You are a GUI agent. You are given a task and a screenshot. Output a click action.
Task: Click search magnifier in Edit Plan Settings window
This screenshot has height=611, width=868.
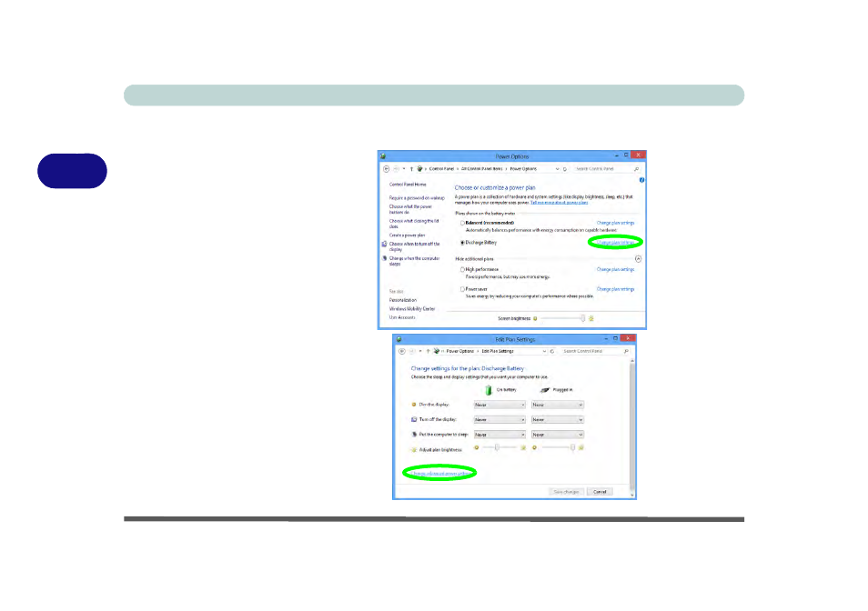[x=626, y=352]
